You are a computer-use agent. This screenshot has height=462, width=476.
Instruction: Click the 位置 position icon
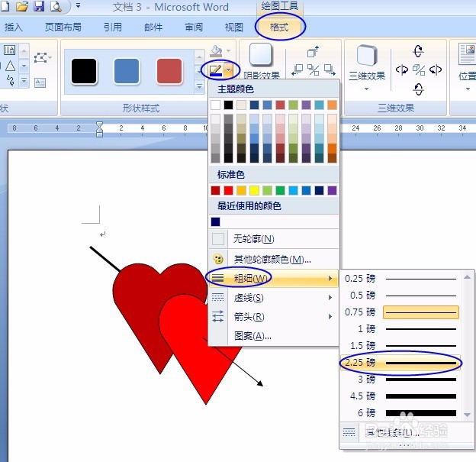tap(468, 53)
